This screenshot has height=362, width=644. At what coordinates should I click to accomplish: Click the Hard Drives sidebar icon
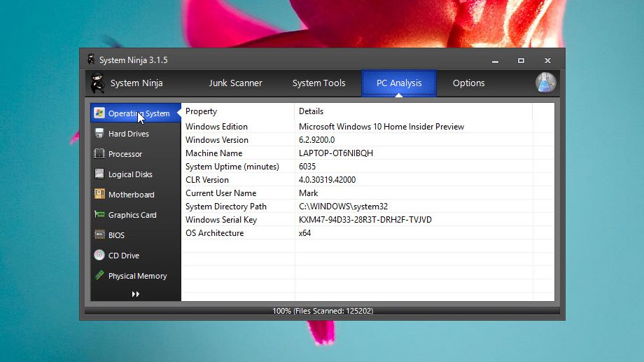(x=99, y=133)
